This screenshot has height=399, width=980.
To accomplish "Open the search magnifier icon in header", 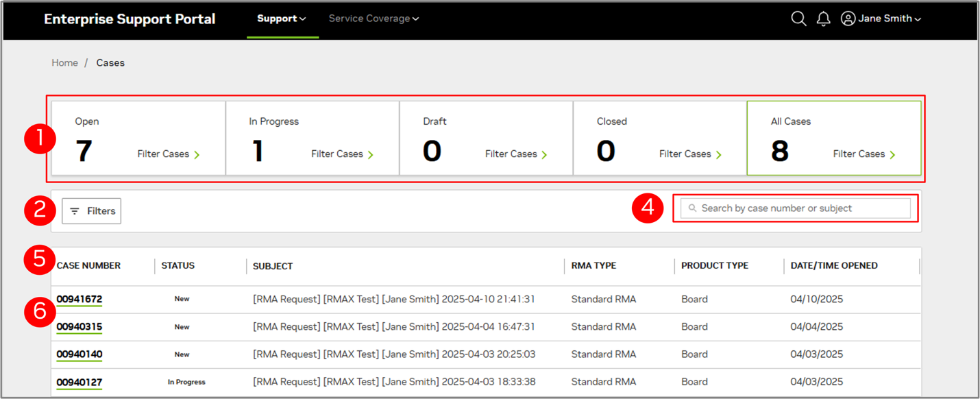I will [x=798, y=19].
